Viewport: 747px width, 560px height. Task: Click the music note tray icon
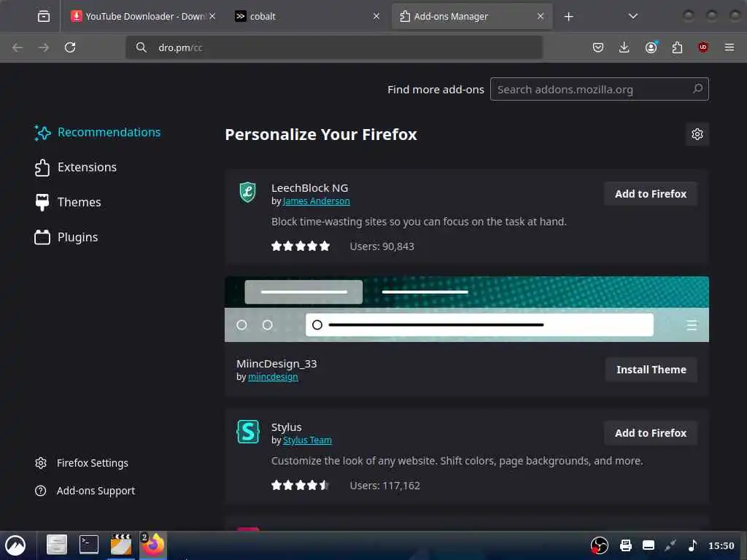pos(692,545)
